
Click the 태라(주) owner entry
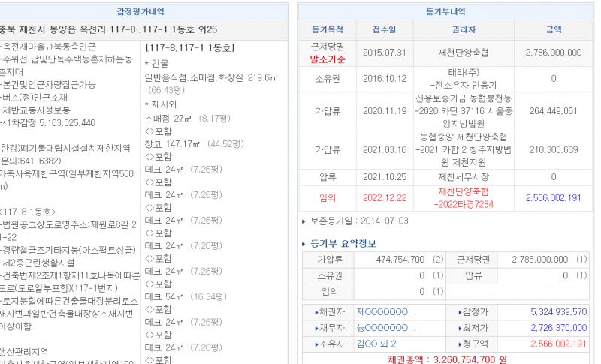(x=464, y=73)
